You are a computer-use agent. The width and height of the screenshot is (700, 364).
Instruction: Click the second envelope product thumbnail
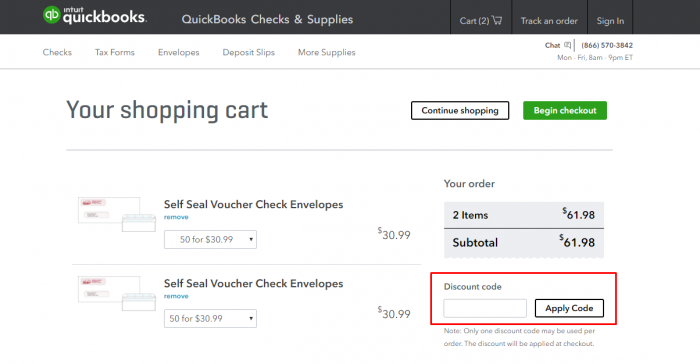tap(117, 293)
